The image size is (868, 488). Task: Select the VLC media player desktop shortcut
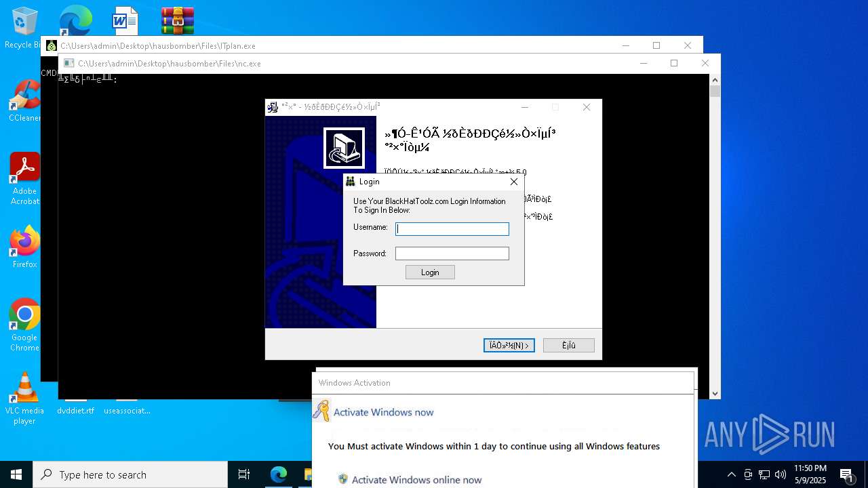click(x=24, y=399)
